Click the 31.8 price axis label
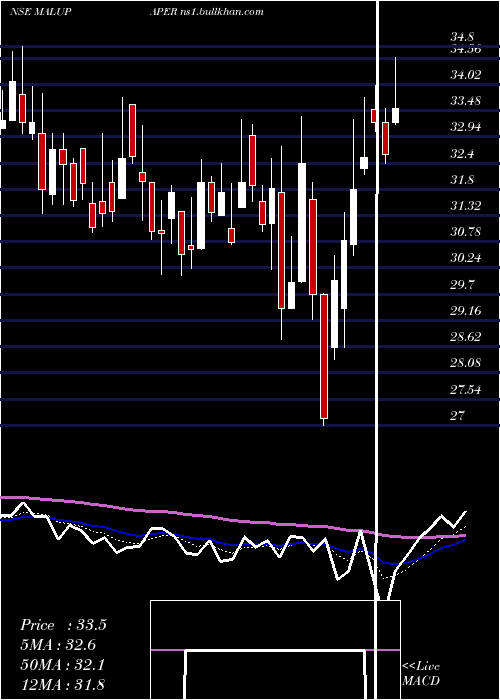Viewport: 500px width, 700px height. click(462, 180)
